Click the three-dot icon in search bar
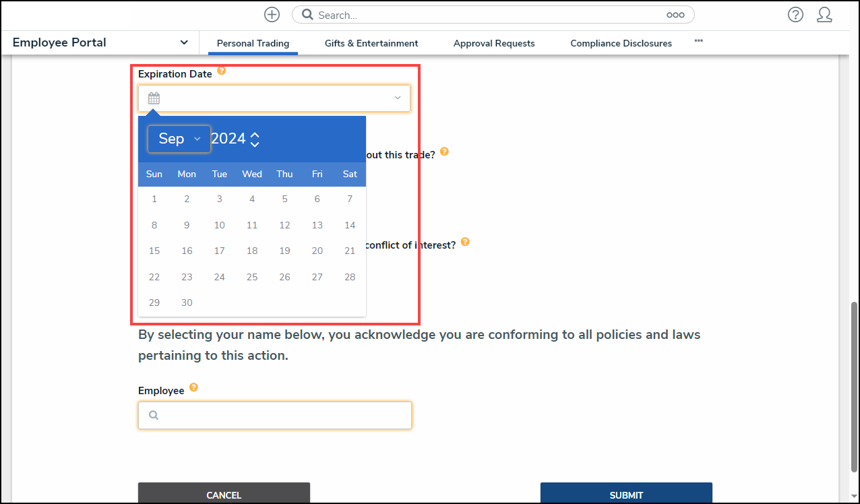 pos(675,15)
